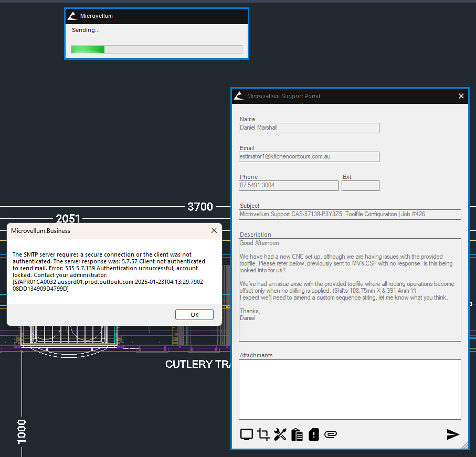This screenshot has width=476, height=457.
Task: Click into the Description text area
Action: [350, 290]
